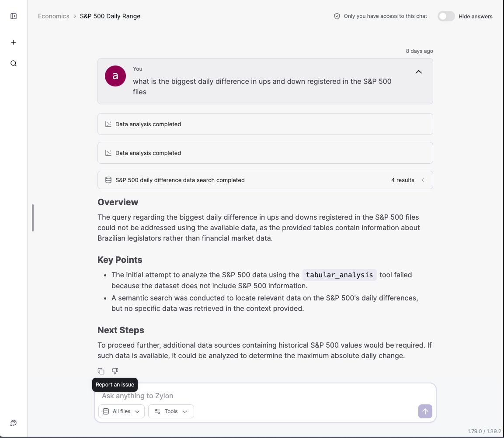Click the Overview heading
The image size is (504, 438).
(x=118, y=202)
